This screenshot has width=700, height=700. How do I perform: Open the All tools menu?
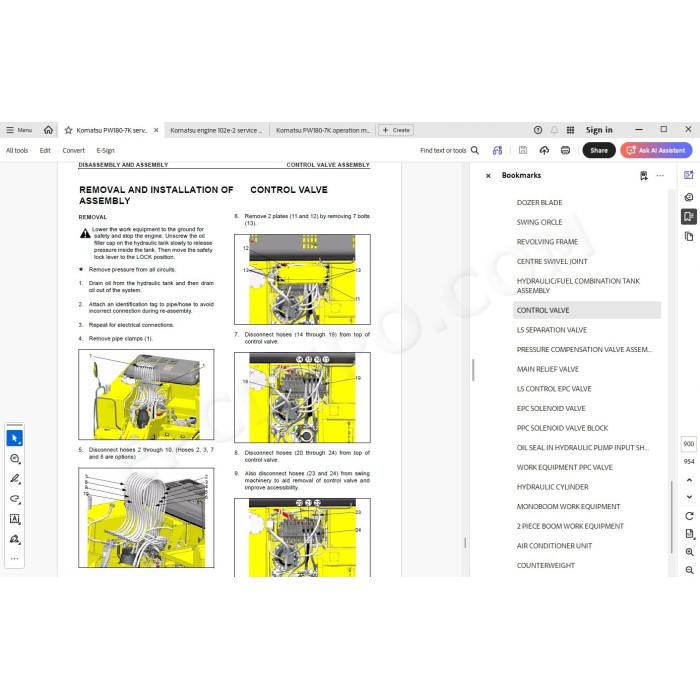point(17,150)
